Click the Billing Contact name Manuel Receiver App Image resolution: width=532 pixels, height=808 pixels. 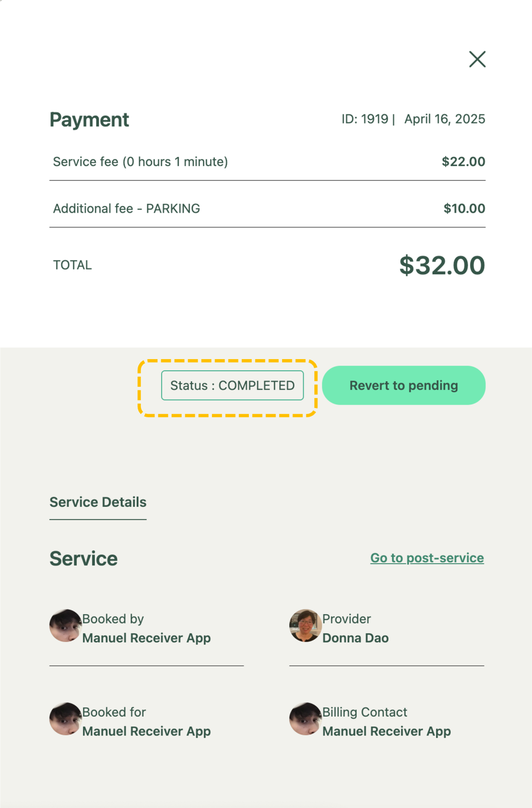[x=387, y=732]
